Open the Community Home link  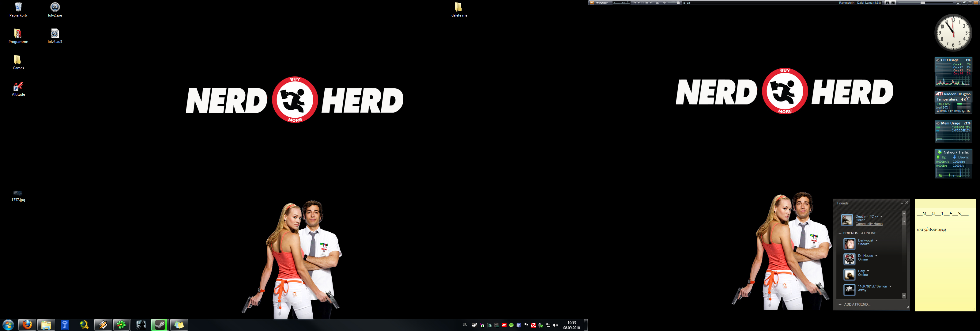point(869,224)
